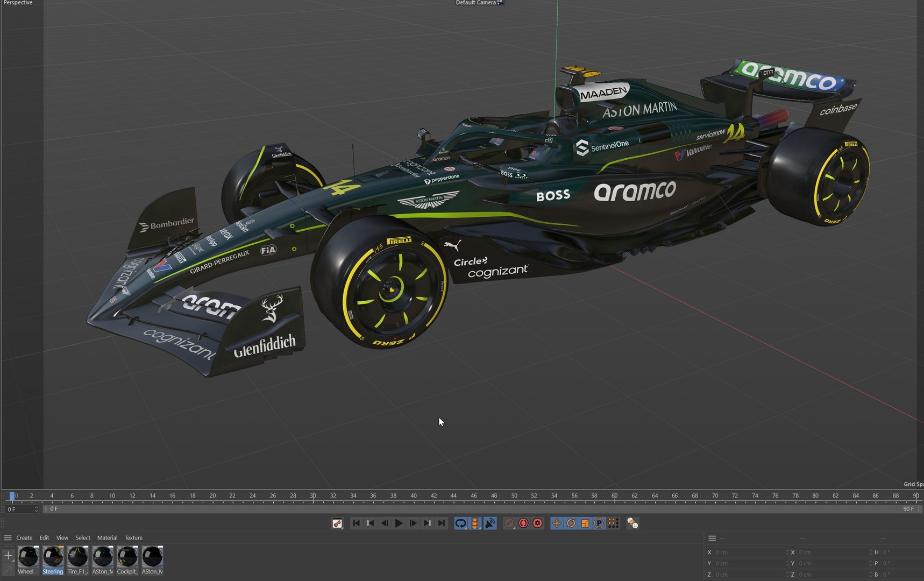
Task: Jump to the previous key frame
Action: (370, 523)
